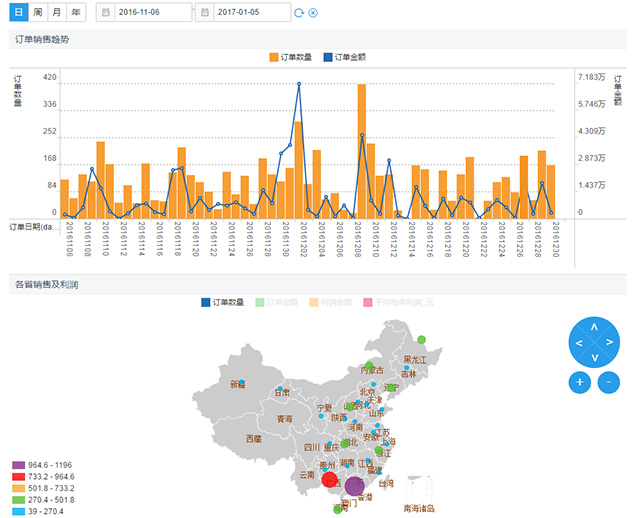Click the refresh icon beside date range
Viewport: 640px width, 518px height.
(x=299, y=12)
